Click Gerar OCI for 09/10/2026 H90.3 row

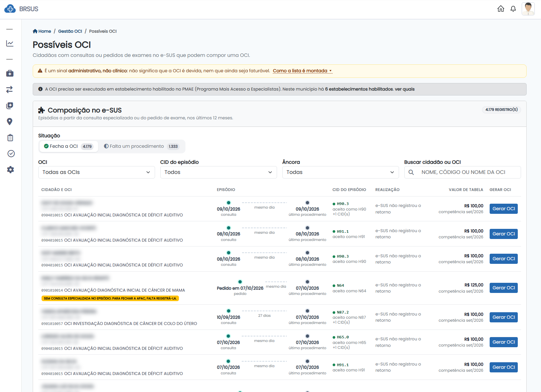(504, 209)
